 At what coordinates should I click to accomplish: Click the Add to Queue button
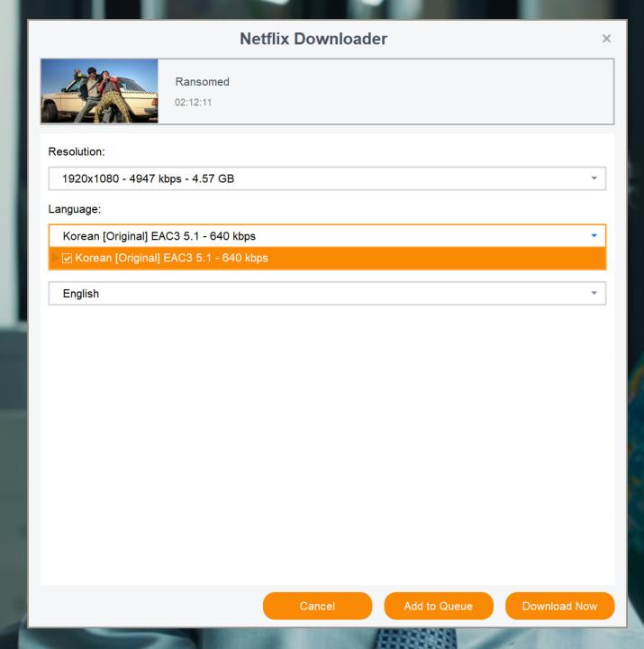[439, 606]
